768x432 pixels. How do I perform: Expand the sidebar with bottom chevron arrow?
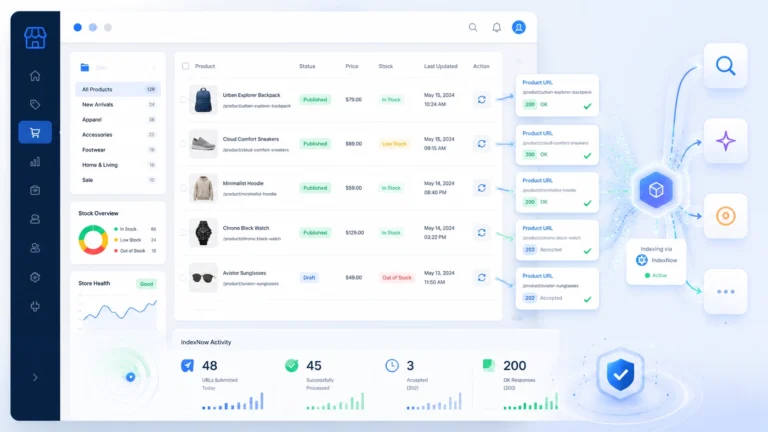[x=35, y=377]
